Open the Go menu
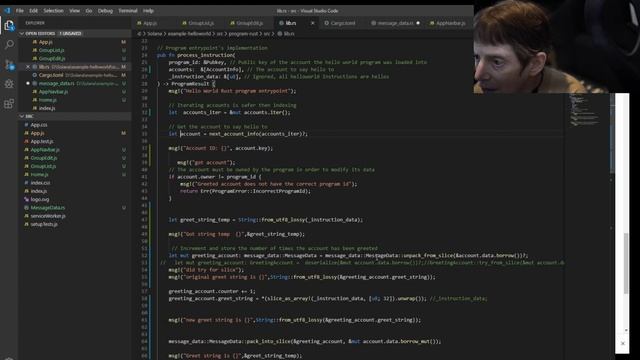Image resolution: width=640 pixels, height=360 pixels. [x=89, y=11]
